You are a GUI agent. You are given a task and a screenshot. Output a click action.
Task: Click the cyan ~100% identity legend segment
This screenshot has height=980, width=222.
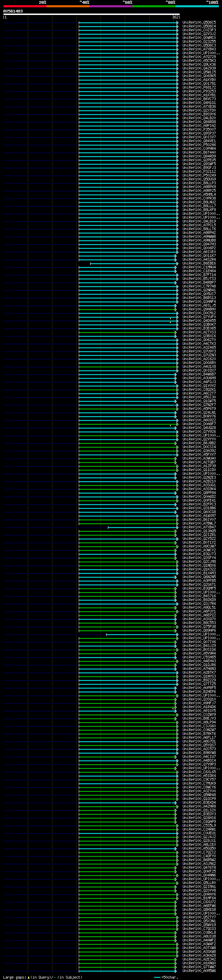pos(197,6)
